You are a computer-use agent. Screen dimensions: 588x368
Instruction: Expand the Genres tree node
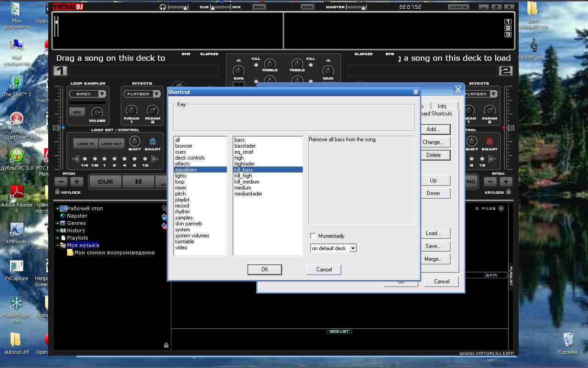57,223
